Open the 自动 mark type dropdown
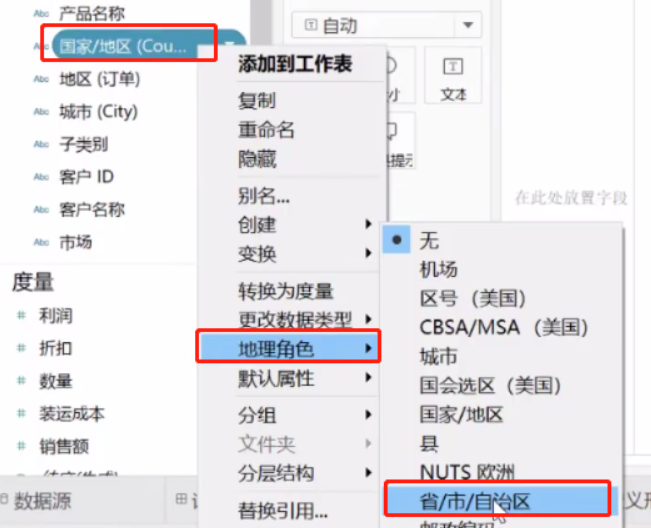The image size is (651, 528). [387, 25]
